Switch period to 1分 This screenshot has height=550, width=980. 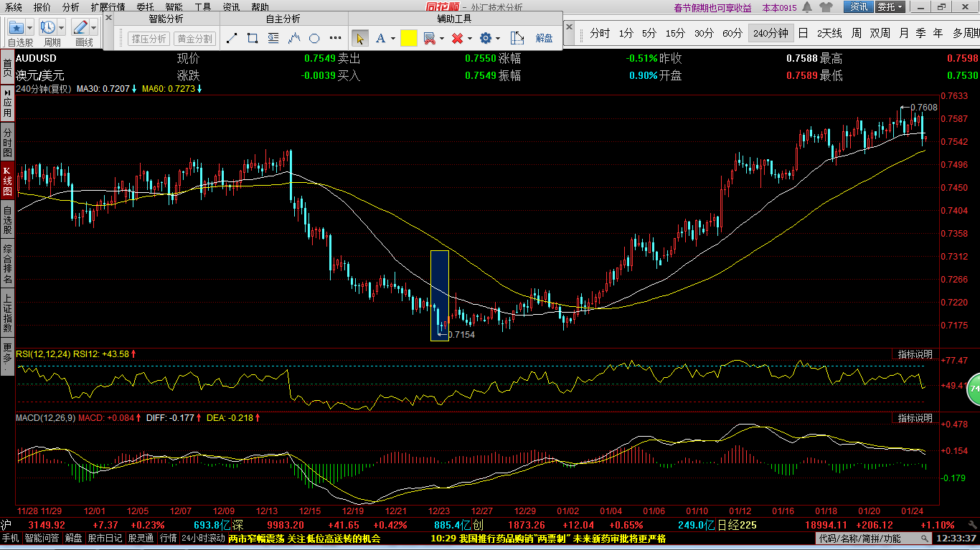click(x=626, y=33)
